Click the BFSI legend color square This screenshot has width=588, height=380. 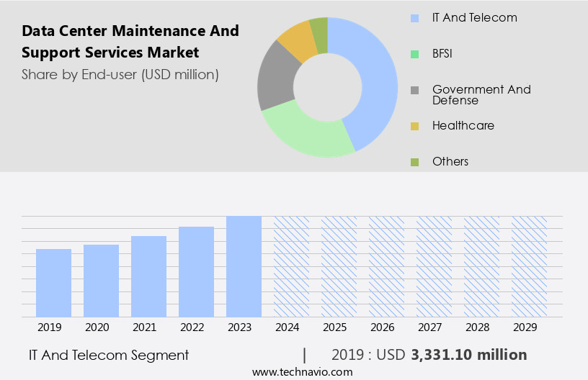tap(414, 54)
